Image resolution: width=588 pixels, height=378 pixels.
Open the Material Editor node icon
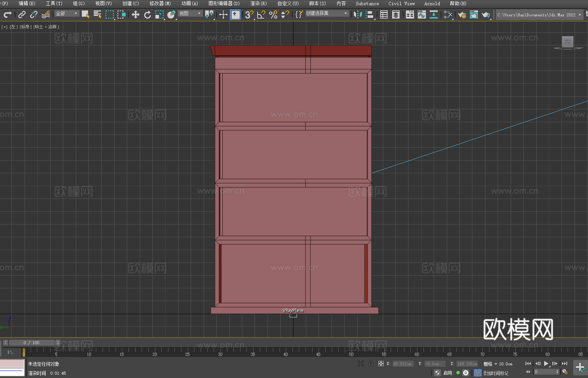pos(448,14)
